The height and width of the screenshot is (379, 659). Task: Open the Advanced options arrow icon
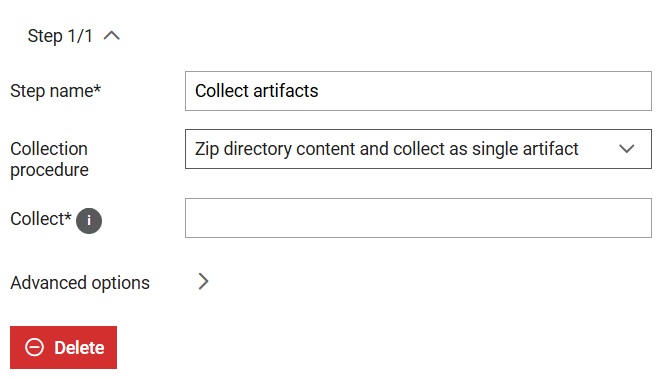(203, 282)
